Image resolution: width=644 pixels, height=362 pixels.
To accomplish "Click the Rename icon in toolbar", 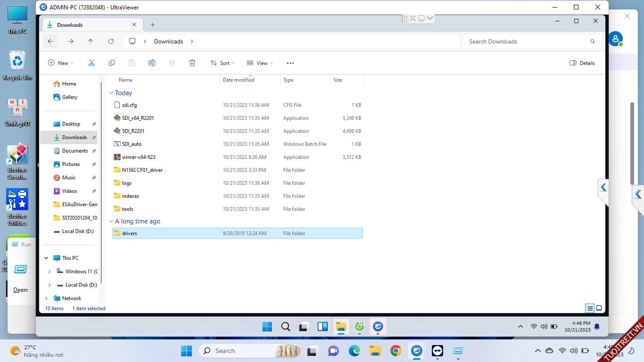I will 152,63.
